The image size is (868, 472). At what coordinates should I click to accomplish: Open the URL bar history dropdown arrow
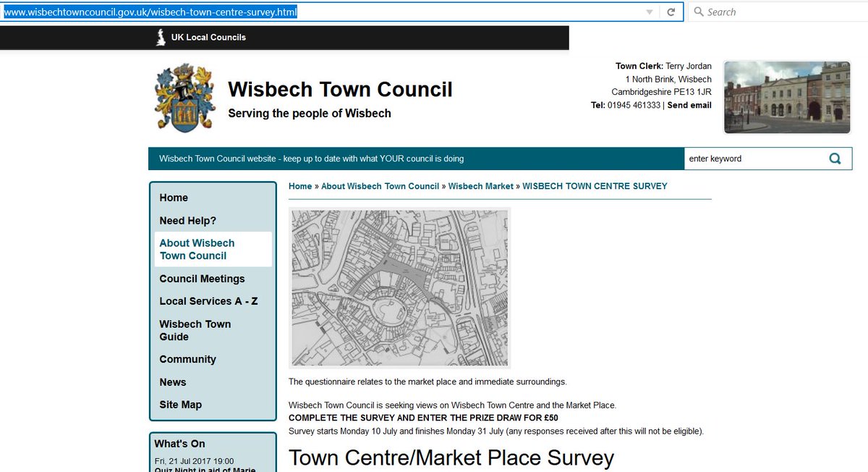pyautogui.click(x=650, y=12)
